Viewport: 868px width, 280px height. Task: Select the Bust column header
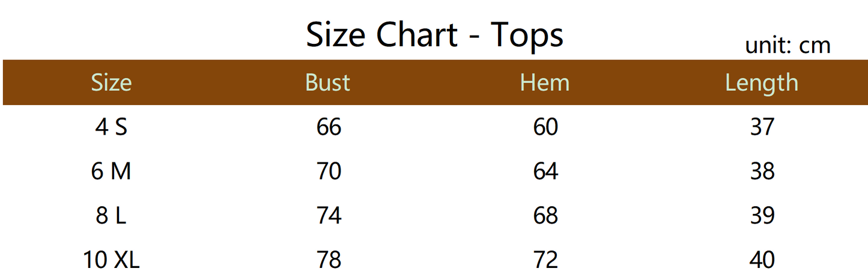tap(327, 82)
